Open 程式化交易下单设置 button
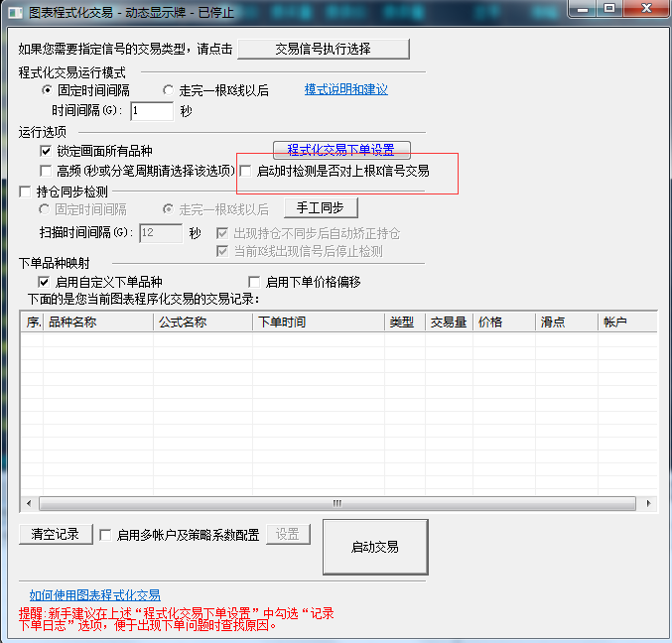The width and height of the screenshot is (672, 643). [x=341, y=150]
